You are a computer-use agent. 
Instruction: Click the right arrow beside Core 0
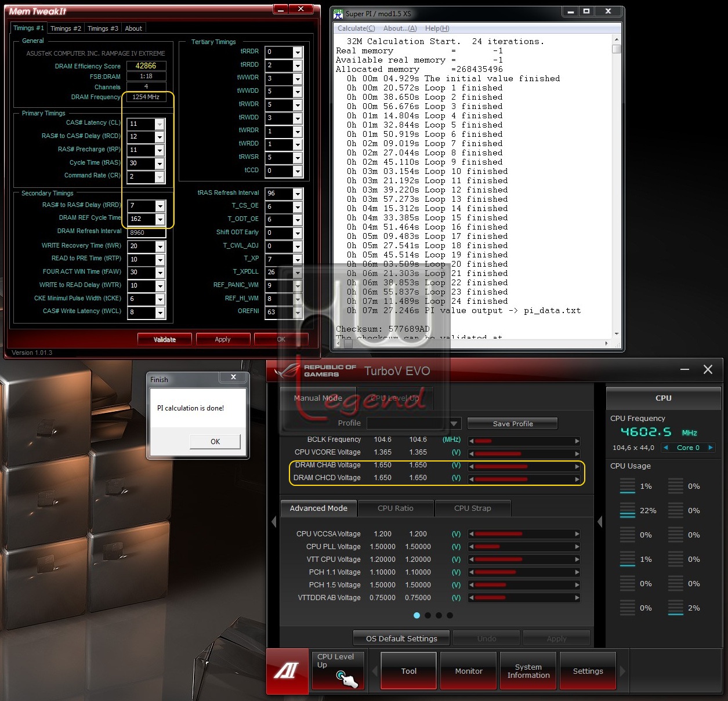[x=711, y=448]
